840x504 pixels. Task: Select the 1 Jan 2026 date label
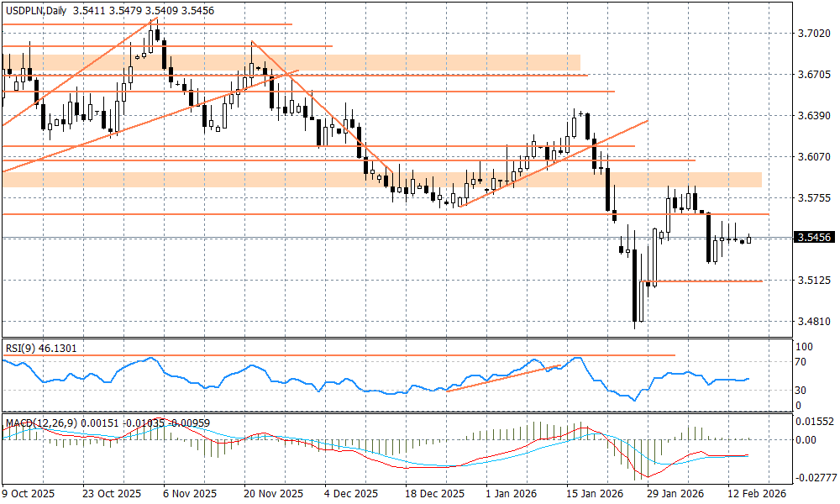(511, 495)
